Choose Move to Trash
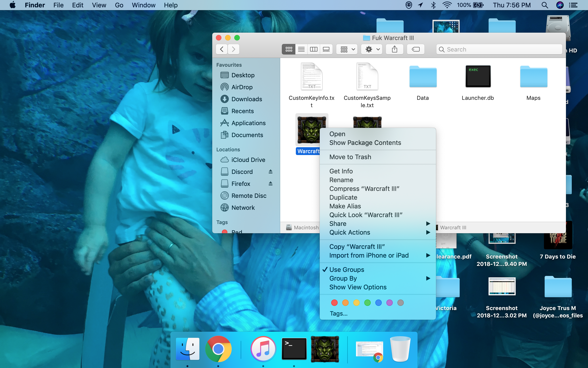This screenshot has height=368, width=588. pyautogui.click(x=378, y=157)
